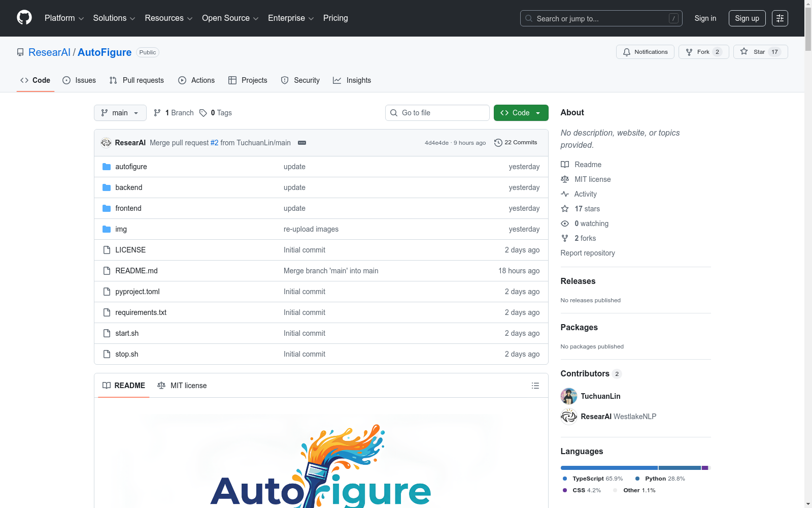Click the start.sh file icon
Image resolution: width=812 pixels, height=508 pixels.
point(107,333)
